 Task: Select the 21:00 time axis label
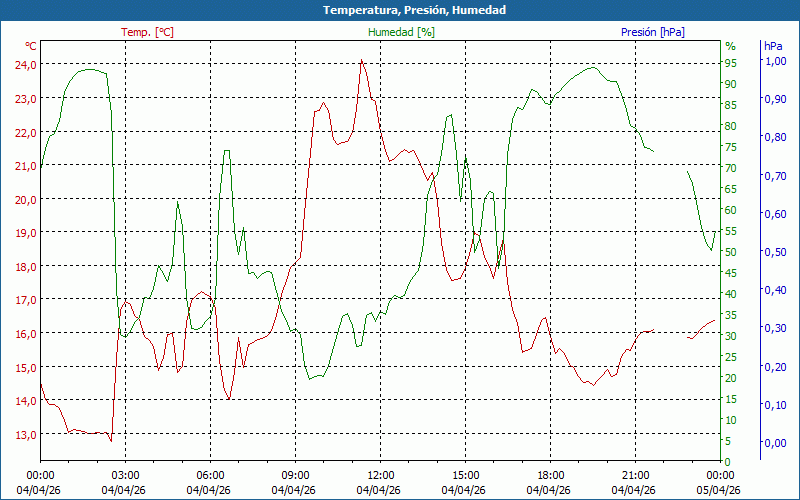635,475
